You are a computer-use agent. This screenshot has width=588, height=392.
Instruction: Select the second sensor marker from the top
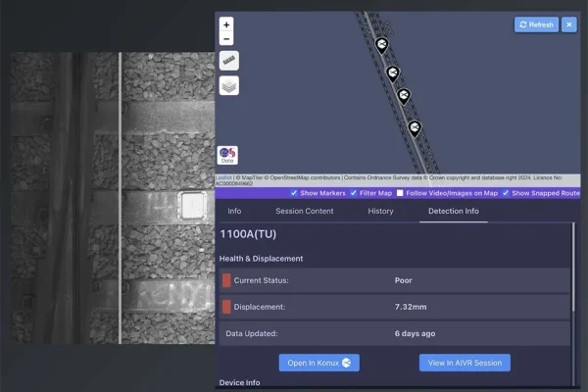[x=392, y=73]
